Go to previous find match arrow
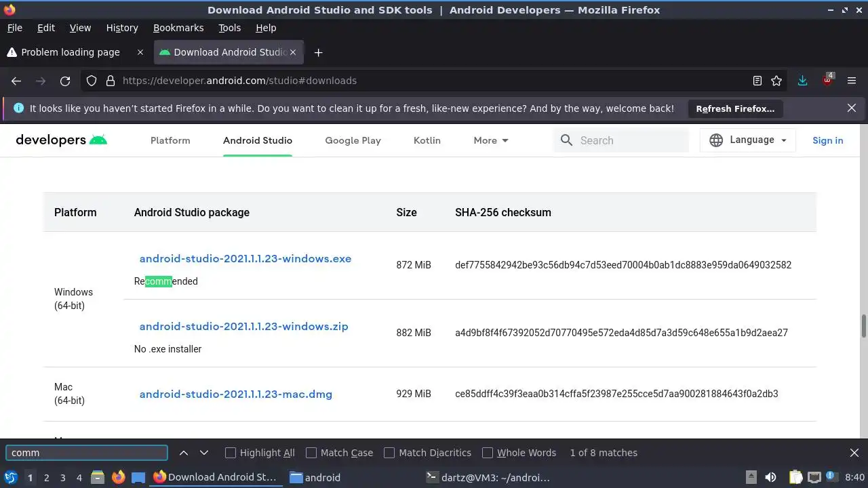868x488 pixels. coord(184,453)
